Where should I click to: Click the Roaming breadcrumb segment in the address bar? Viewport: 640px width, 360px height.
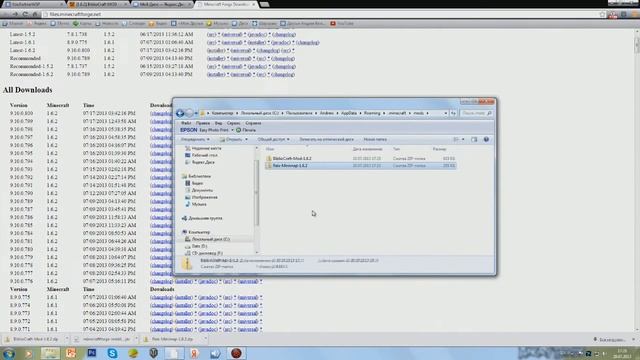pyautogui.click(x=372, y=113)
